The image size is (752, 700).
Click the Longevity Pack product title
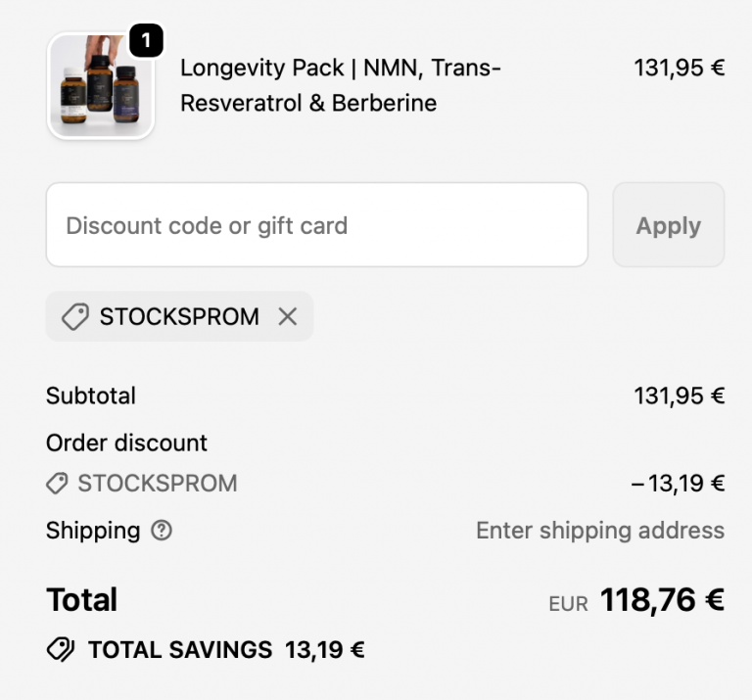tap(340, 86)
